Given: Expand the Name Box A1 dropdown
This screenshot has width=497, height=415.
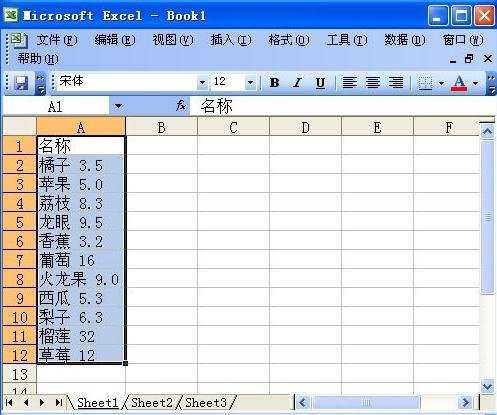Looking at the screenshot, I should coord(118,106).
